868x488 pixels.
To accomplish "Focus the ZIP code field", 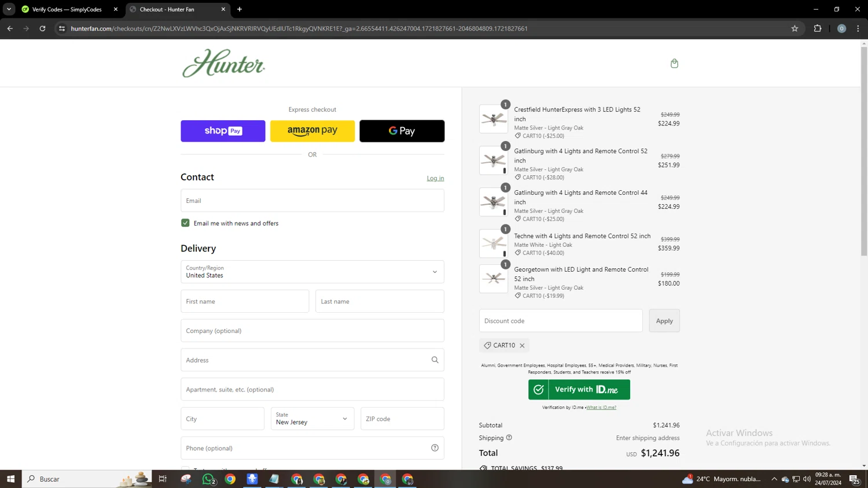I will 403,419.
